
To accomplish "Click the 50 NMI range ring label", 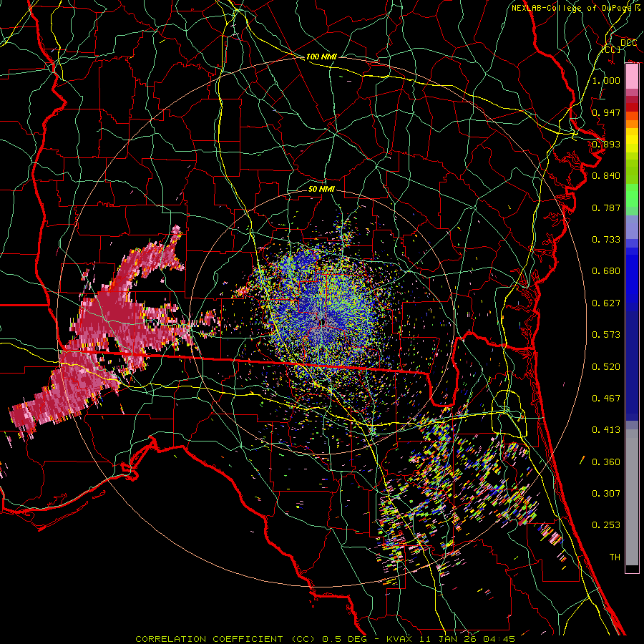I will point(321,190).
